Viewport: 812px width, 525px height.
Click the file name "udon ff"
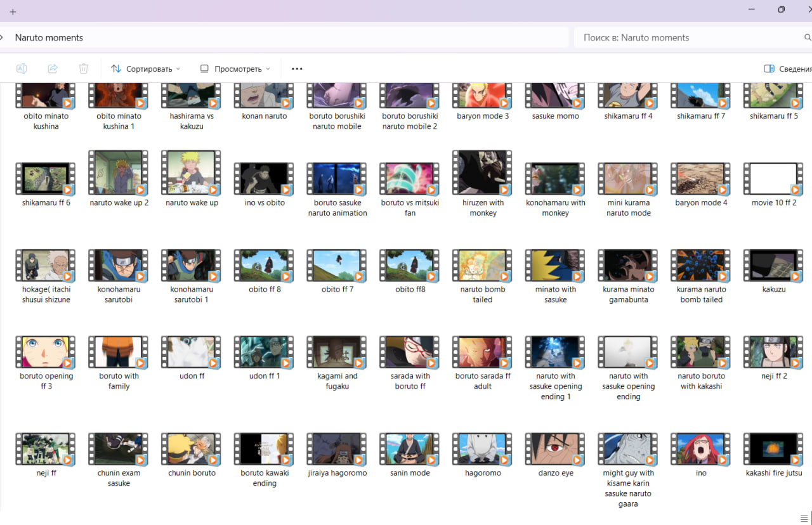pos(192,376)
